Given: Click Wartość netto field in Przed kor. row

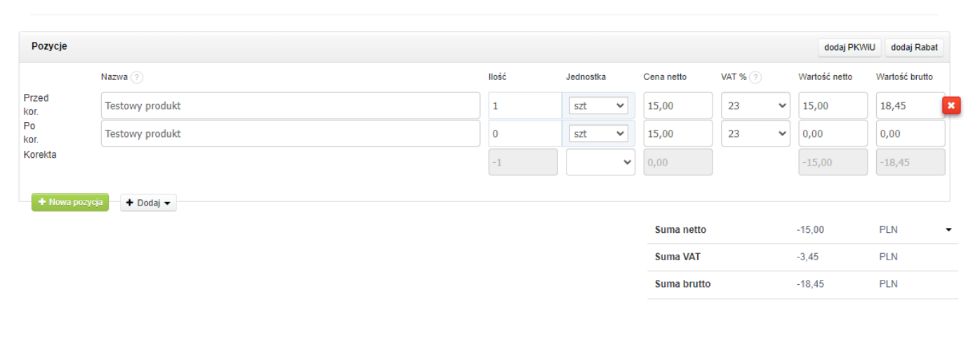Looking at the screenshot, I should tap(833, 105).
